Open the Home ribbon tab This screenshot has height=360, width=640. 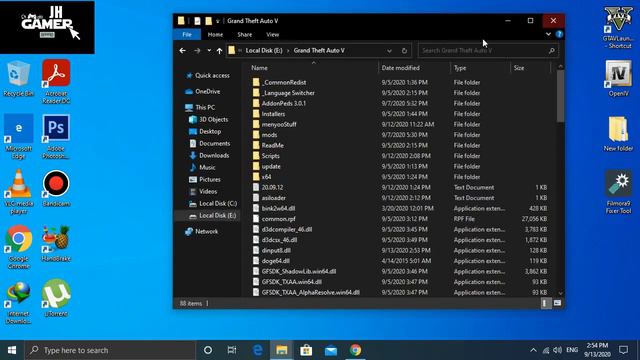[x=215, y=35]
